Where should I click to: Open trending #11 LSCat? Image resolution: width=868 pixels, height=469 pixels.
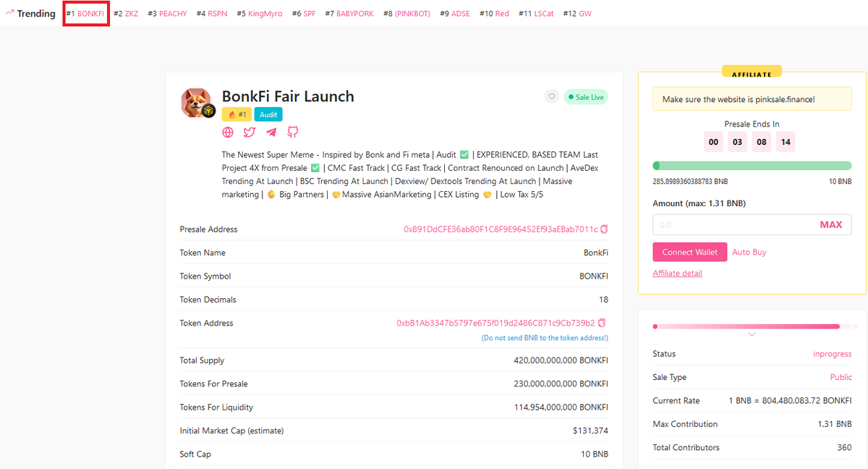click(536, 14)
